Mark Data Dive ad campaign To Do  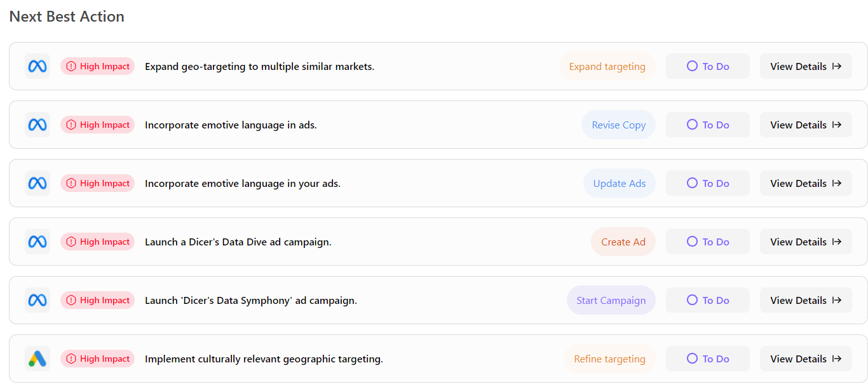point(707,242)
